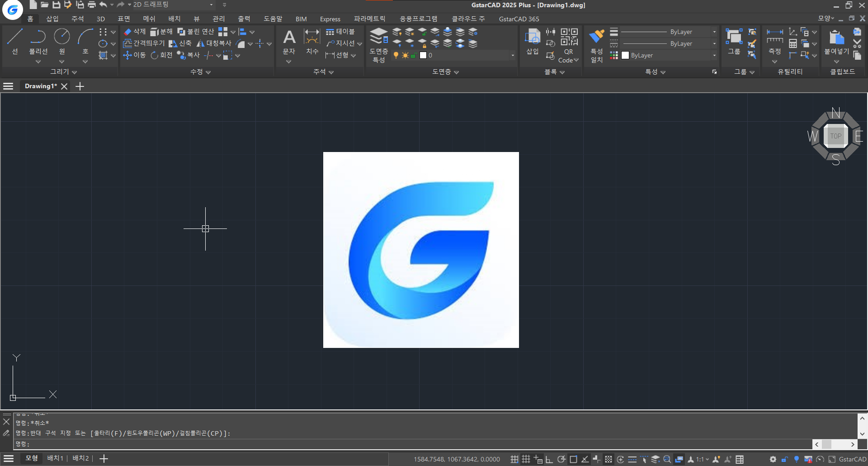Expand the 도면층 (Layers) panel
This screenshot has width=868, height=466.
[x=445, y=71]
